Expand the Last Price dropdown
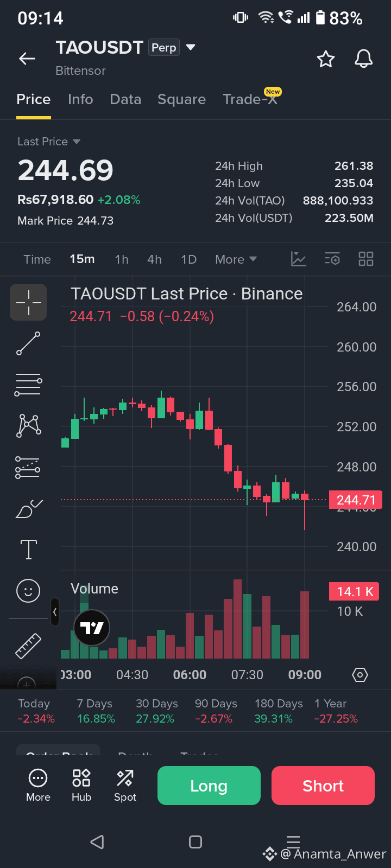This screenshot has height=868, width=391. 49,142
